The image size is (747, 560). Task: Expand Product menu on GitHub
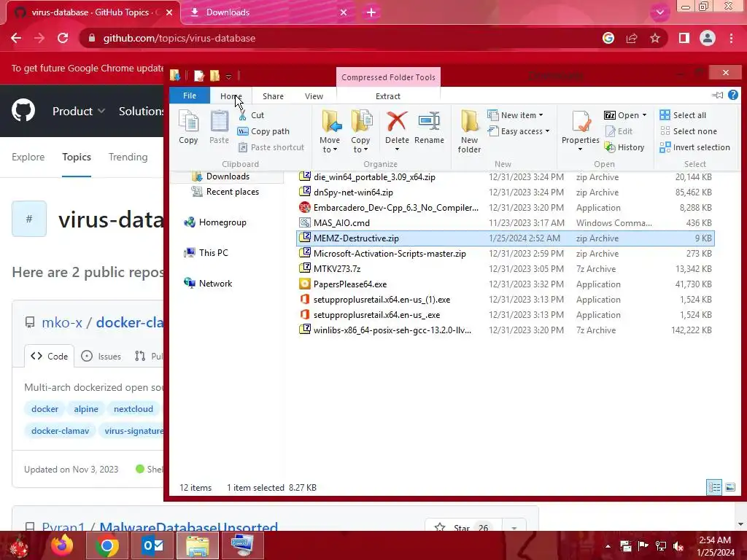pos(79,111)
